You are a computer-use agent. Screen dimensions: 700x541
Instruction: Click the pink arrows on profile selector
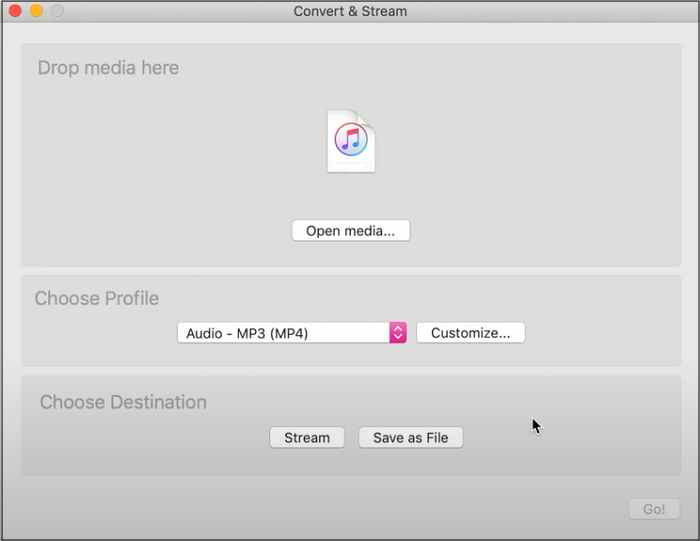pyautogui.click(x=398, y=333)
